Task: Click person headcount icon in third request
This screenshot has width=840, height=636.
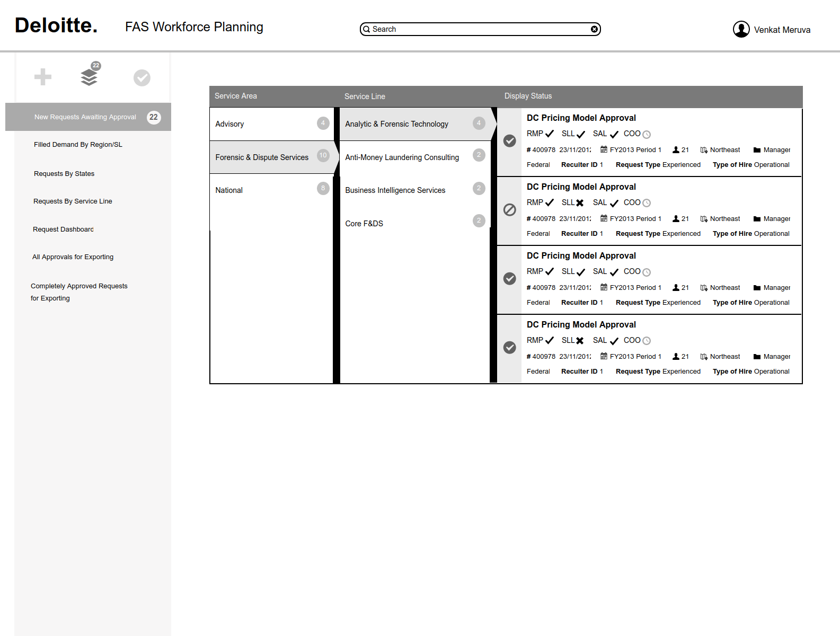Action: (676, 288)
